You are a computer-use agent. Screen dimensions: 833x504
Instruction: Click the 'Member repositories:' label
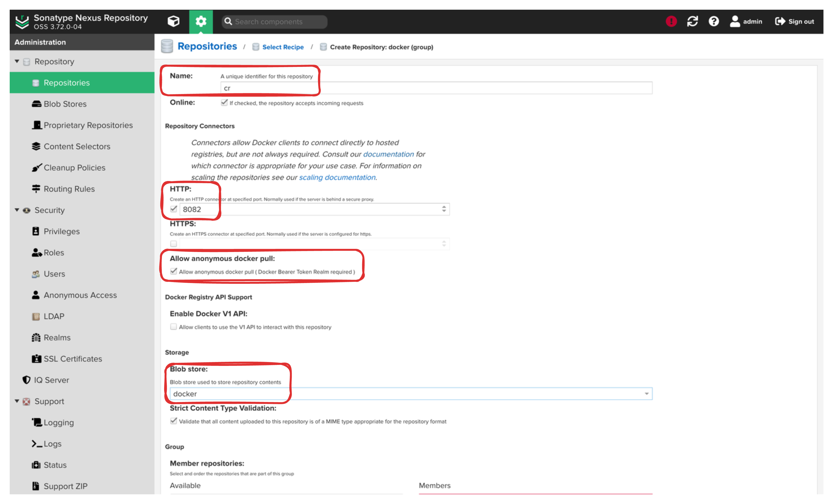coord(207,463)
